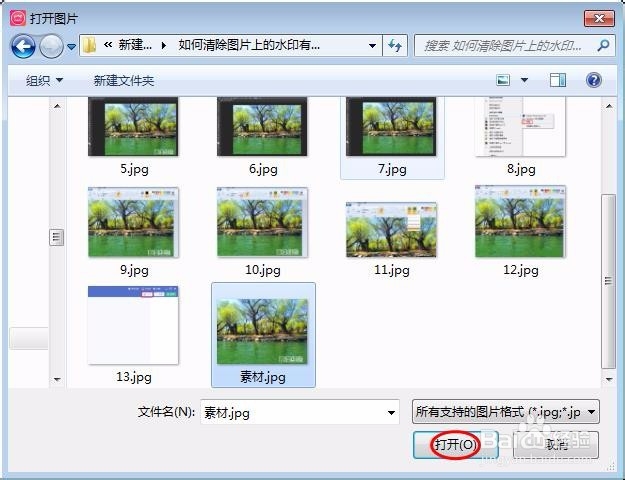Click the change view icon
The width and height of the screenshot is (625, 480).
click(503, 80)
